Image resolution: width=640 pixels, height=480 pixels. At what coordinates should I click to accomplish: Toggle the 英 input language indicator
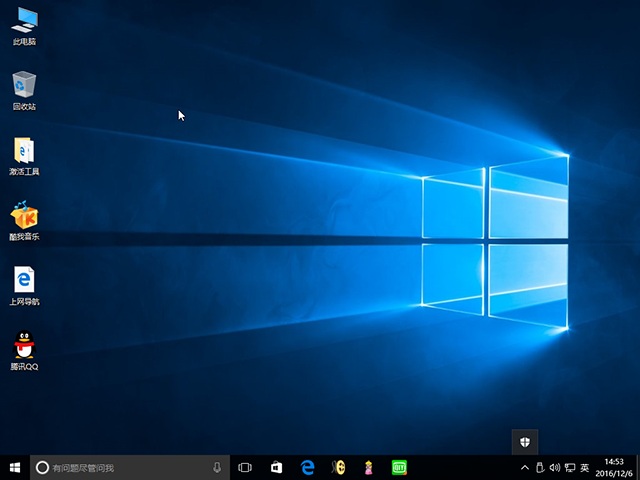583,468
